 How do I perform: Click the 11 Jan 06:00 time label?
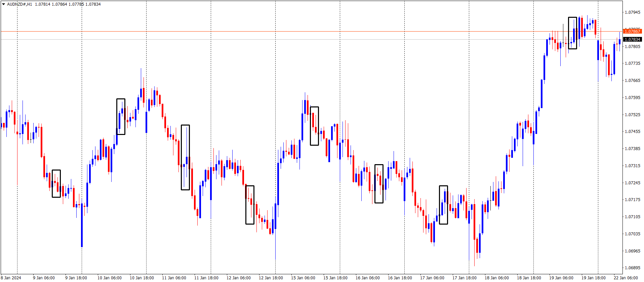174,278
